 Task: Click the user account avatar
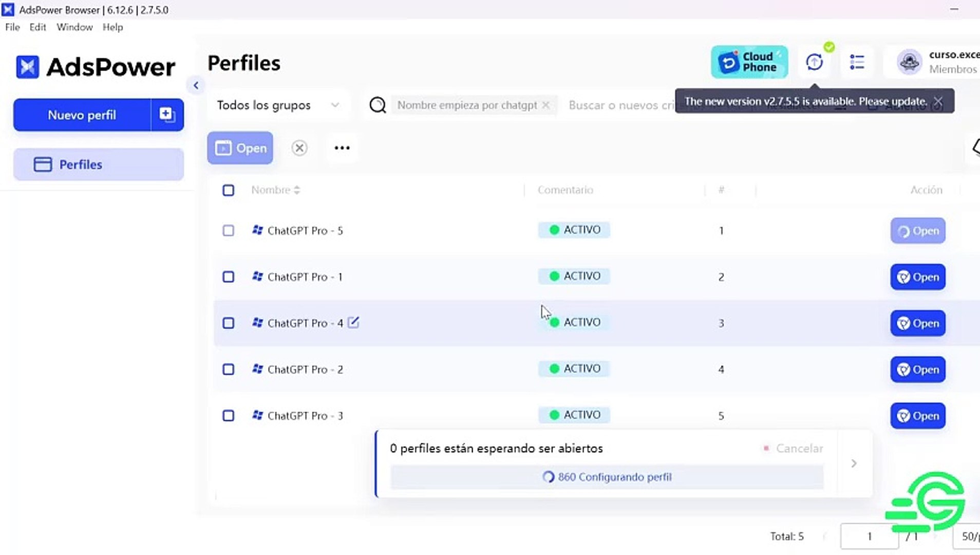coord(909,62)
